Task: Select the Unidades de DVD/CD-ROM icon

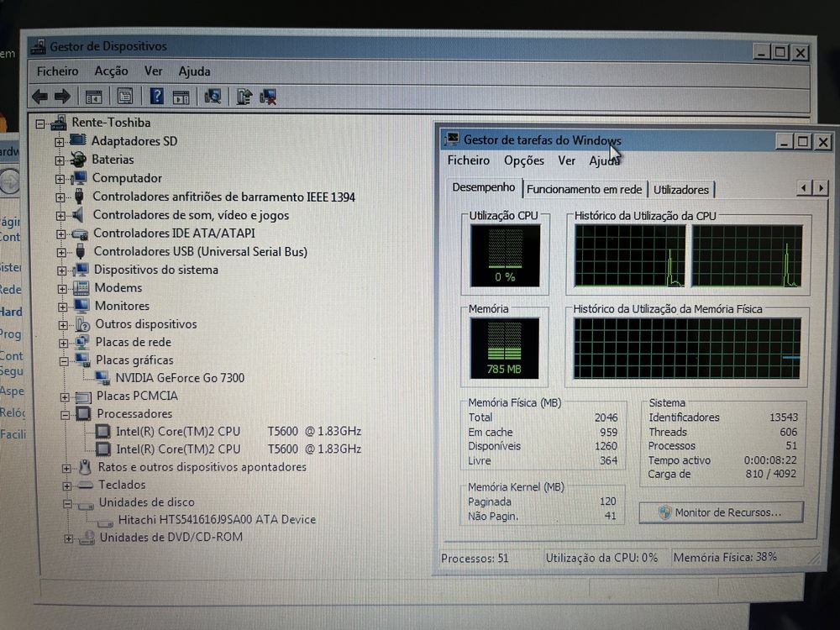Action: tap(87, 538)
